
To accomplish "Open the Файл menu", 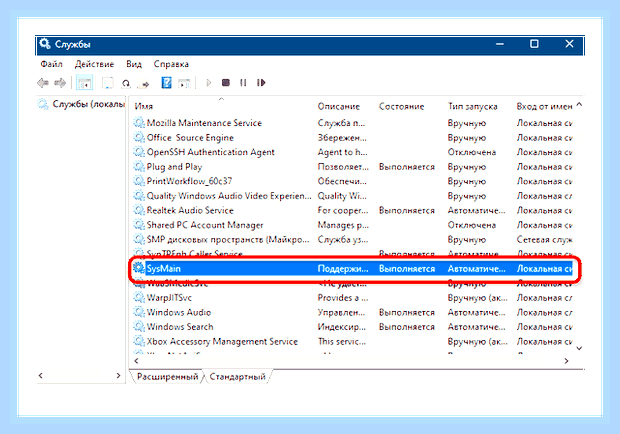I will tap(51, 64).
